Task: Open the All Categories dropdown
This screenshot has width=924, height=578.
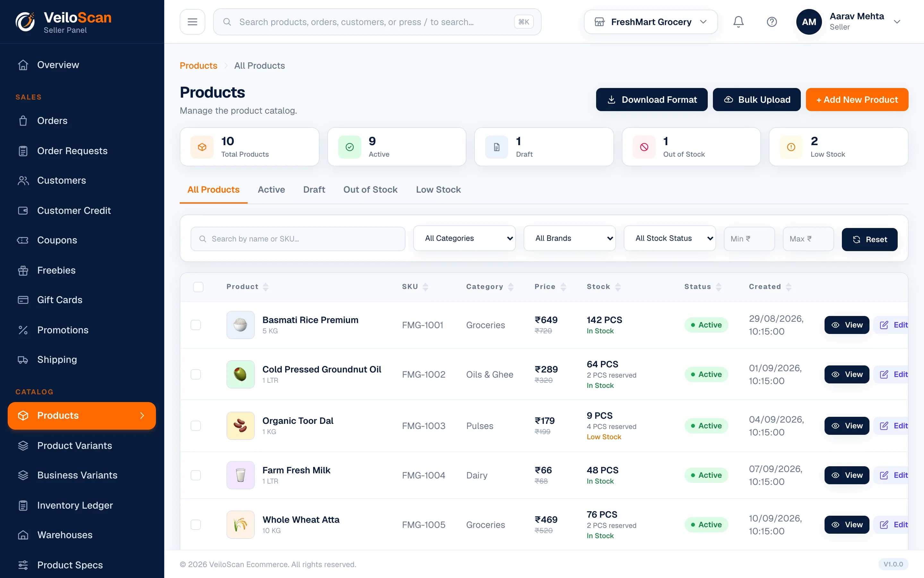Action: pyautogui.click(x=464, y=238)
